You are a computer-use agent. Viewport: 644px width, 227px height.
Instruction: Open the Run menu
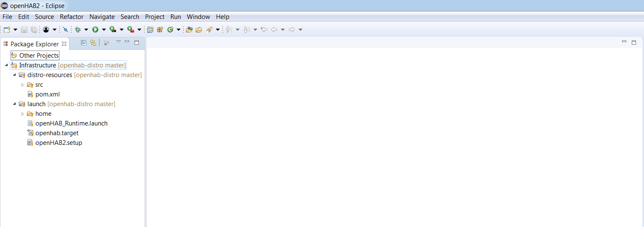pyautogui.click(x=175, y=17)
